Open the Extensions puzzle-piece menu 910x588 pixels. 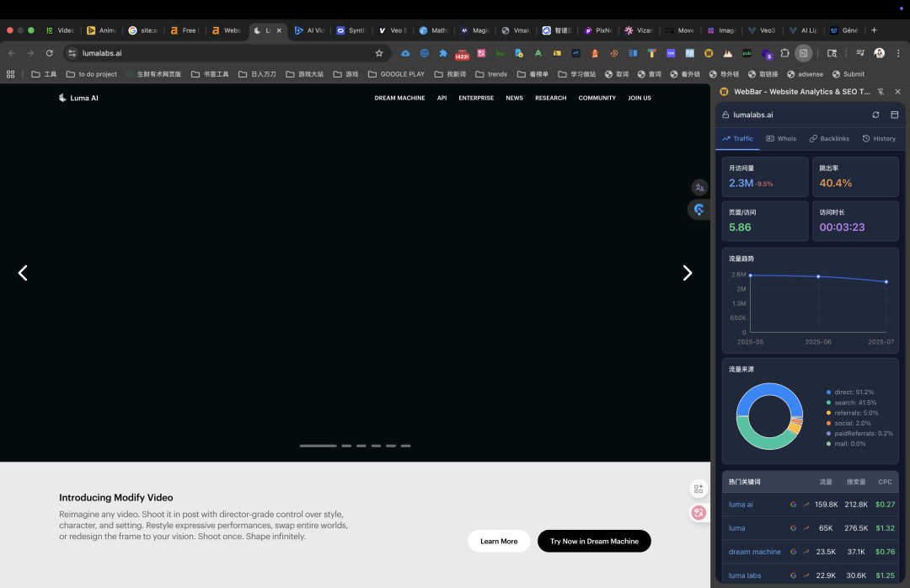click(784, 53)
